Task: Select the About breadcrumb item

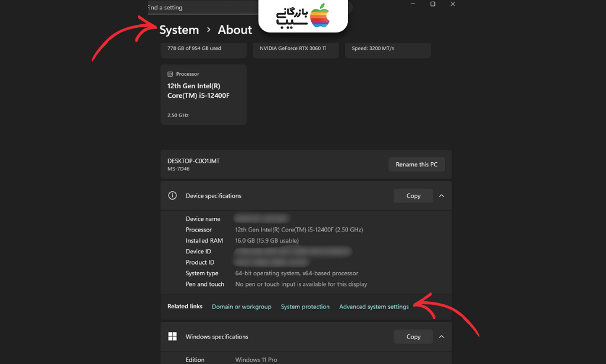Action: pyautogui.click(x=234, y=30)
